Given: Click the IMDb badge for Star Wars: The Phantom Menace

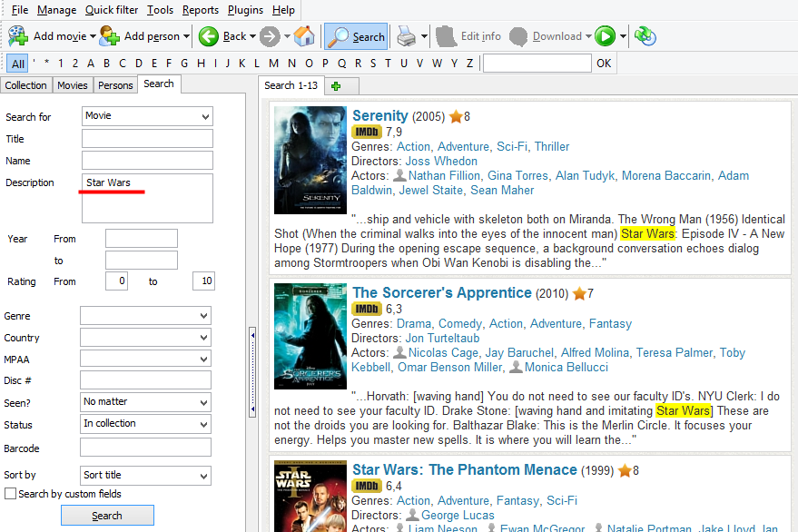Looking at the screenshot, I should point(367,487).
